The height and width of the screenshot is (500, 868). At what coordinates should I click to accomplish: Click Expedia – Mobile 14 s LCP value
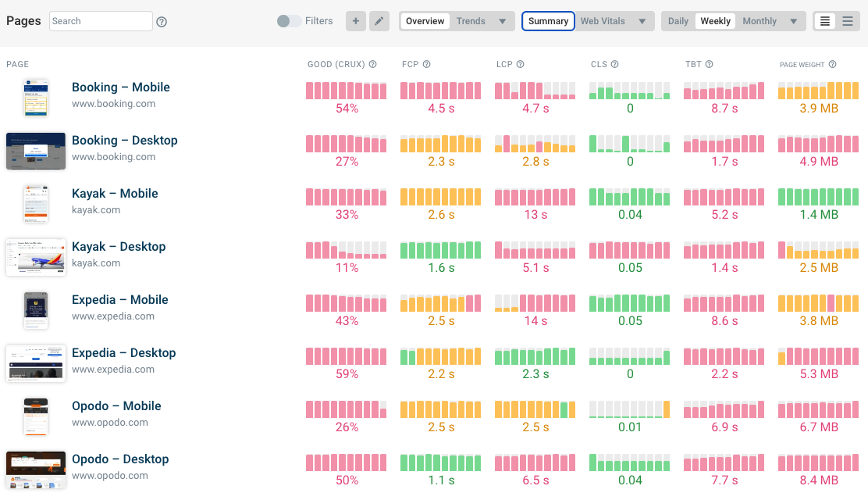[x=535, y=321]
